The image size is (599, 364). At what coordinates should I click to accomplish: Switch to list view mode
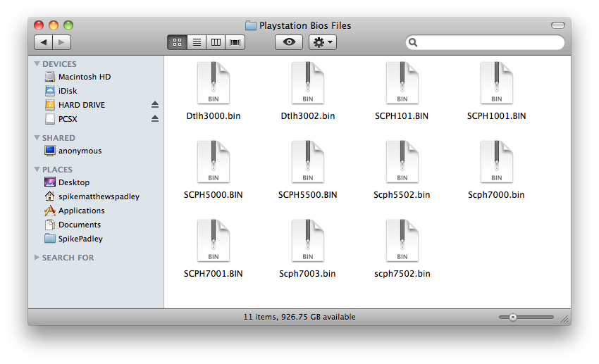click(x=197, y=42)
